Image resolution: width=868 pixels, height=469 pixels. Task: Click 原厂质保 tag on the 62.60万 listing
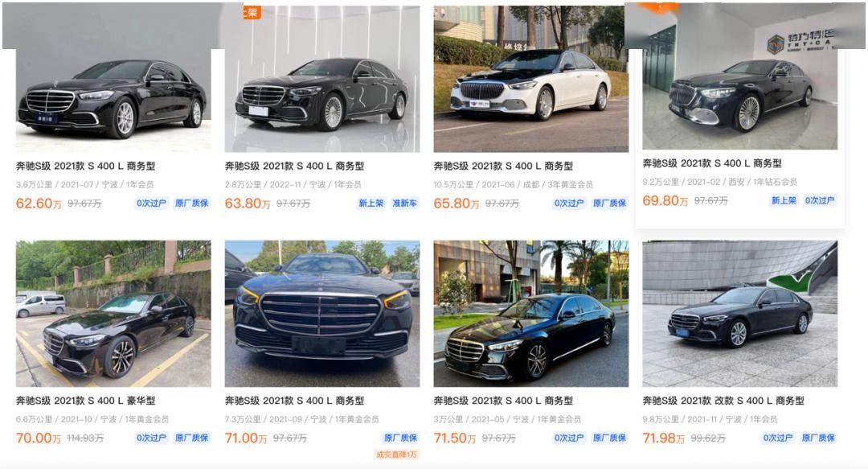tap(191, 204)
